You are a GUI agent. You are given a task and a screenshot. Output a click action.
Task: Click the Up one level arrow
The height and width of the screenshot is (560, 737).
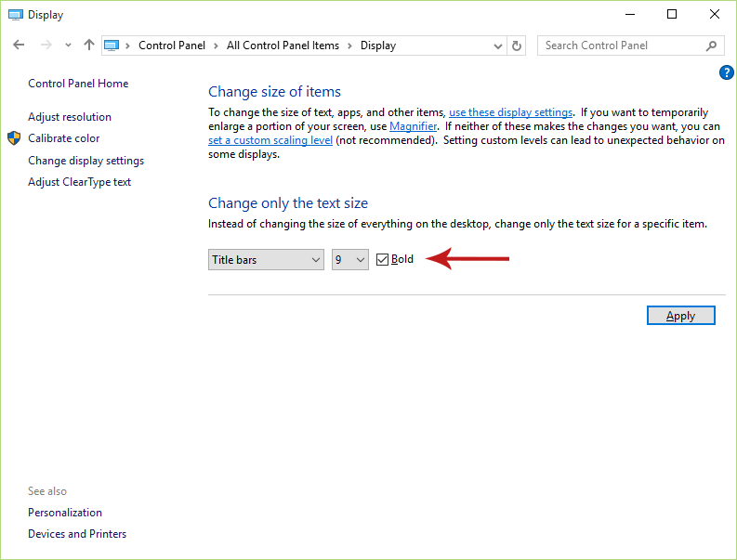tap(89, 46)
